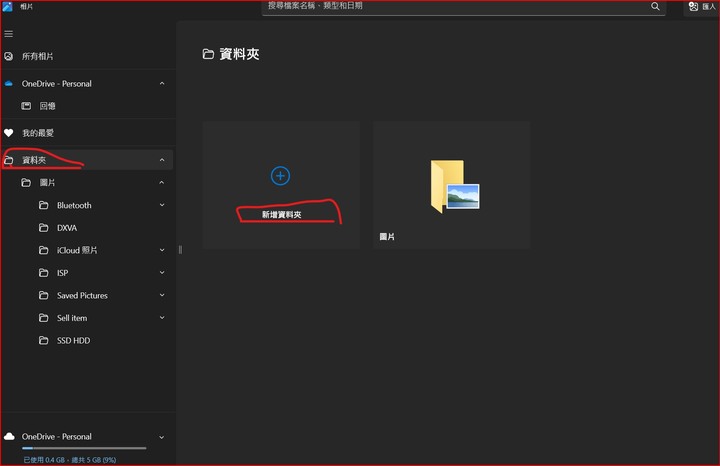Click the 圖片 label under the folder card
Image resolution: width=720 pixels, height=466 pixels.
tap(387, 236)
